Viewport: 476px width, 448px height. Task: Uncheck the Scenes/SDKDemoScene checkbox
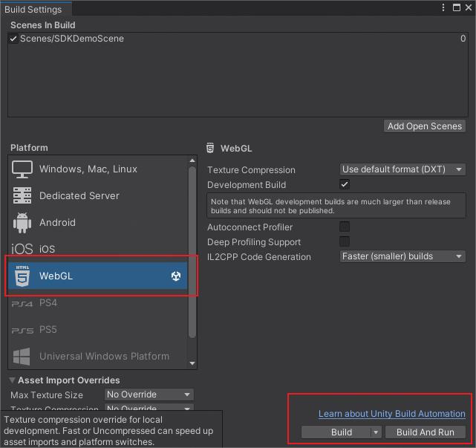click(13, 39)
